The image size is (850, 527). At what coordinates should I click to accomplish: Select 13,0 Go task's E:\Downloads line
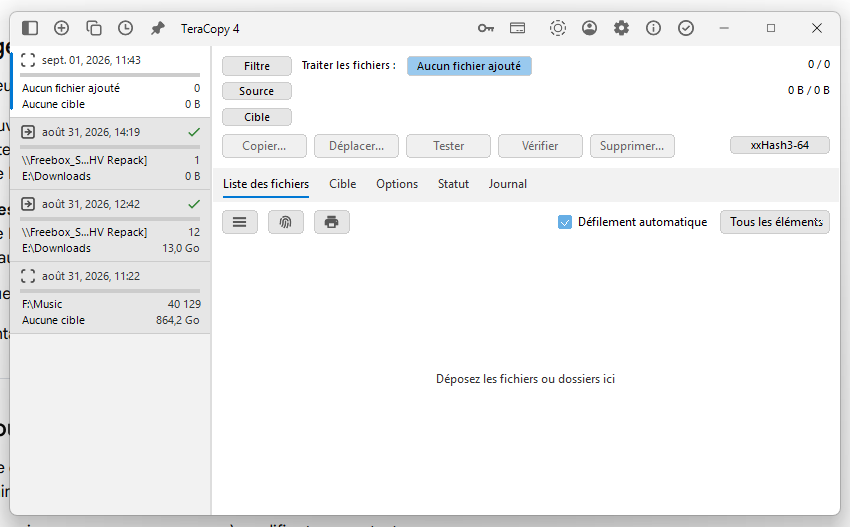tap(56, 248)
